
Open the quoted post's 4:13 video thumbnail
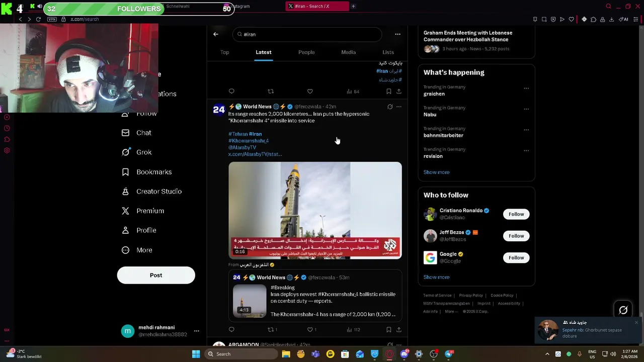click(250, 301)
